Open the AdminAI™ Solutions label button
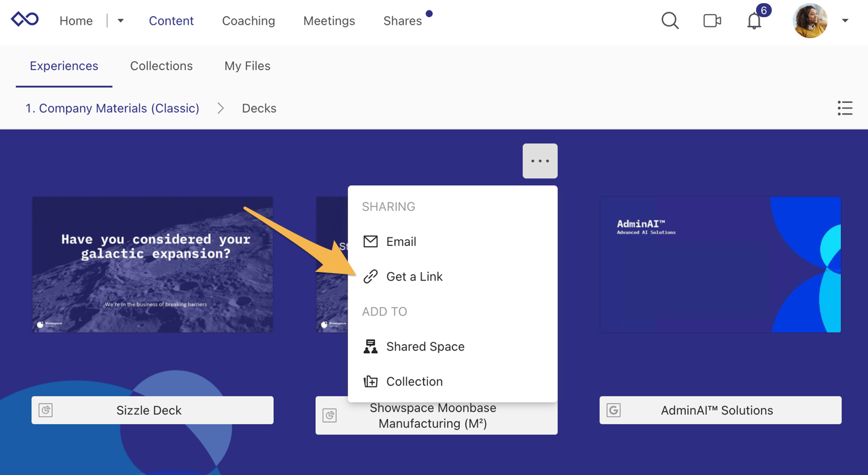This screenshot has height=475, width=868. pos(720,410)
